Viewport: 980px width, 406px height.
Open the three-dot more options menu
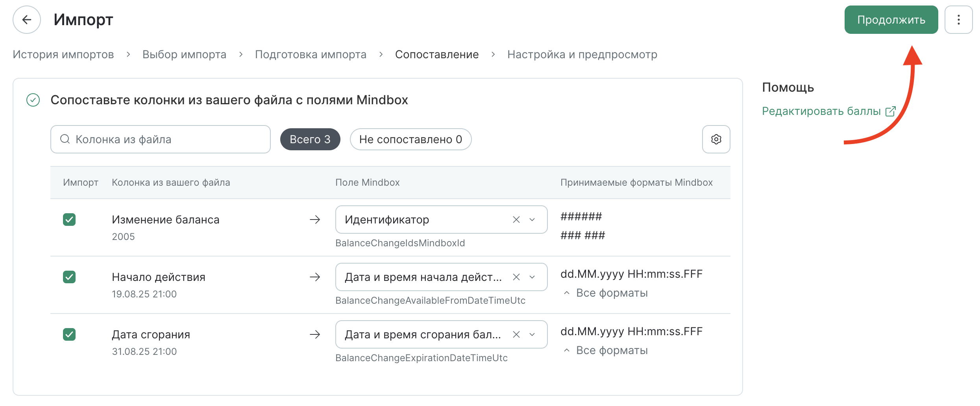[x=958, y=20]
